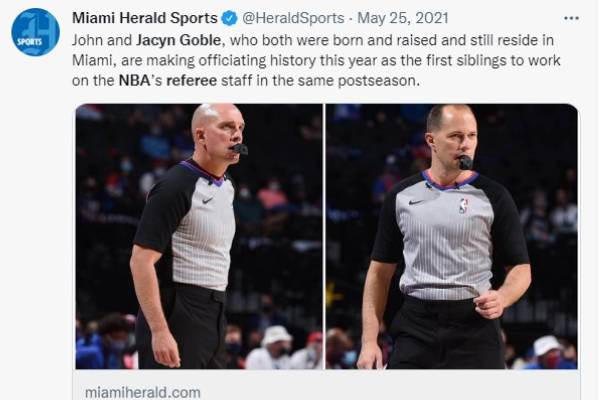This screenshot has width=600, height=400.
Task: Click the whistle in the right referee's mouth
Action: pyautogui.click(x=465, y=162)
